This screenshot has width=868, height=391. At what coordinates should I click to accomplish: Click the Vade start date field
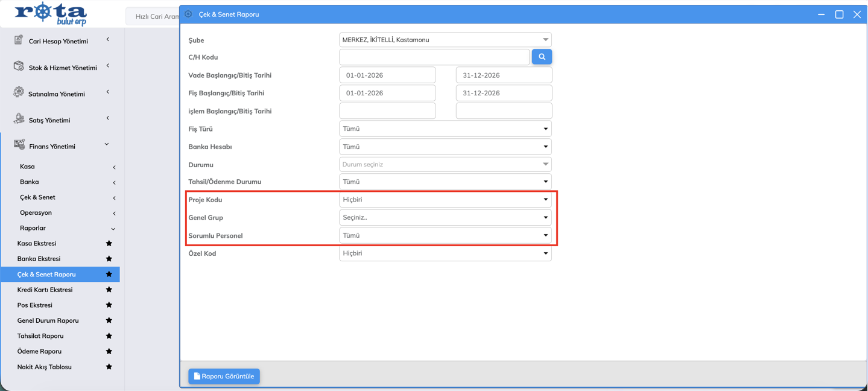387,75
